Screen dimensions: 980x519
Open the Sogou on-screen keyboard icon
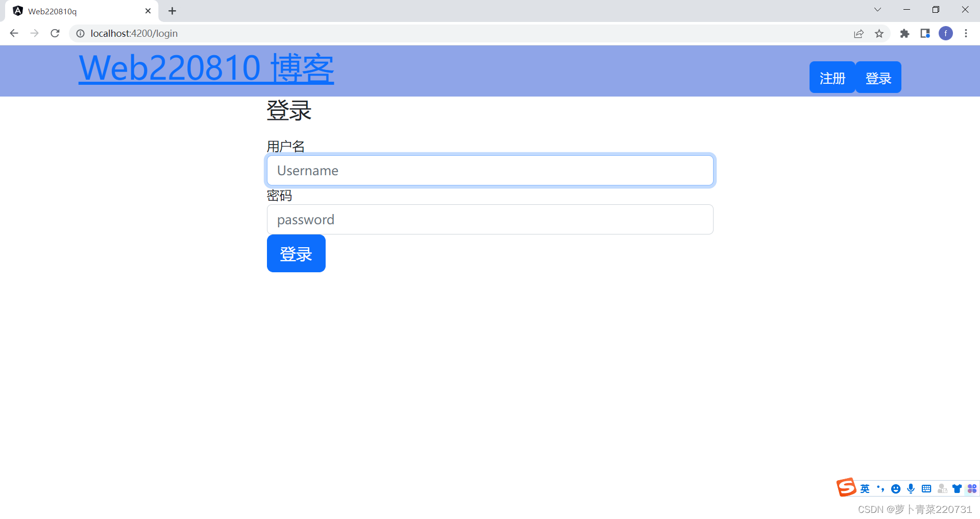[x=926, y=489]
